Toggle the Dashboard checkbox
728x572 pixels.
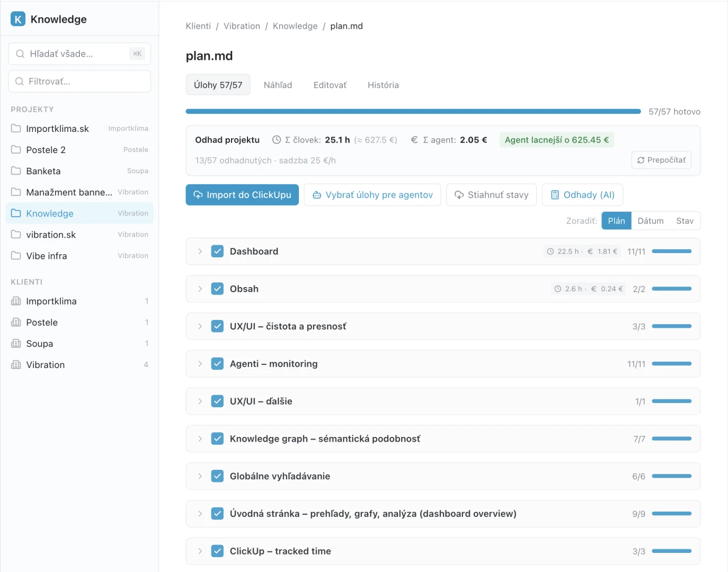[x=217, y=252]
